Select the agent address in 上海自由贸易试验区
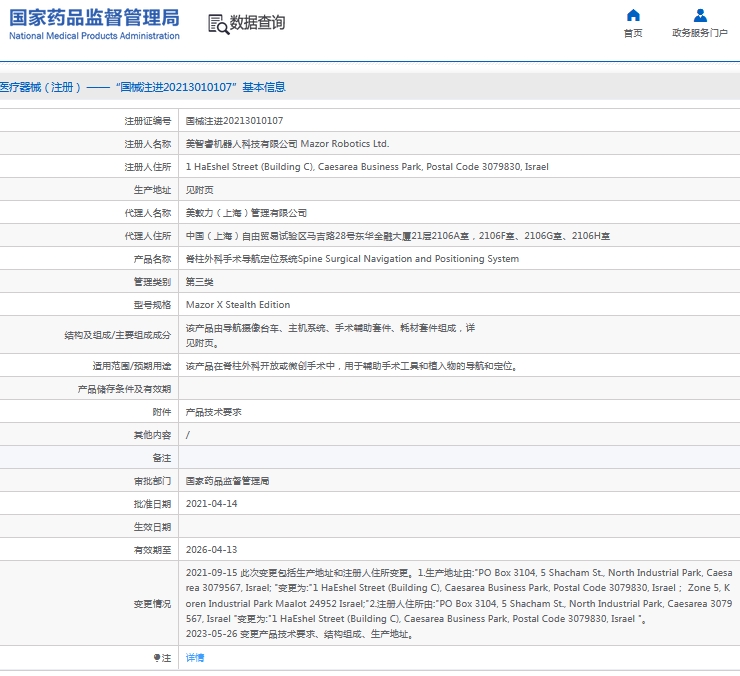This screenshot has height=676, width=740. pos(397,236)
